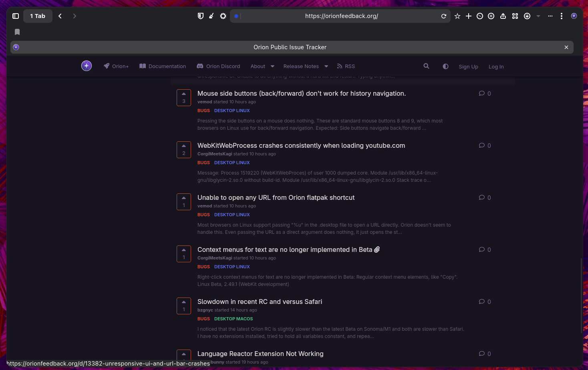Close the Orion Public Issue Tracker tab
588x370 pixels.
(566, 47)
